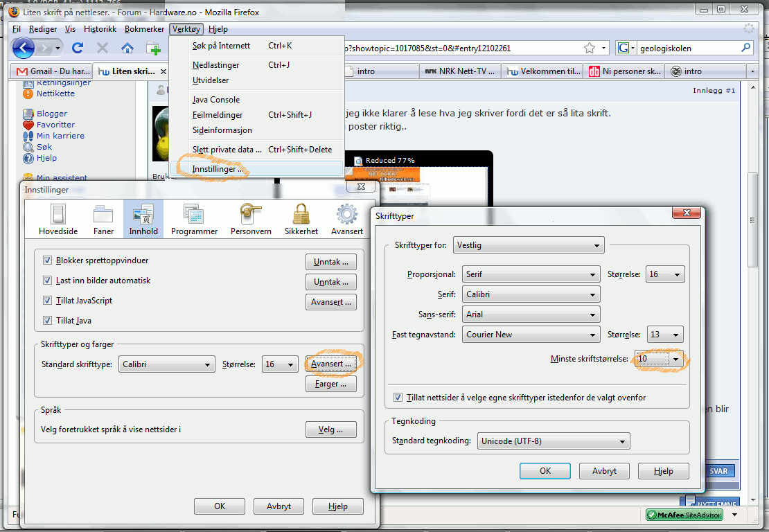Image resolution: width=769 pixels, height=532 pixels.
Task: Toggle Last inn bilder automatisk checkbox
Action: 47,281
